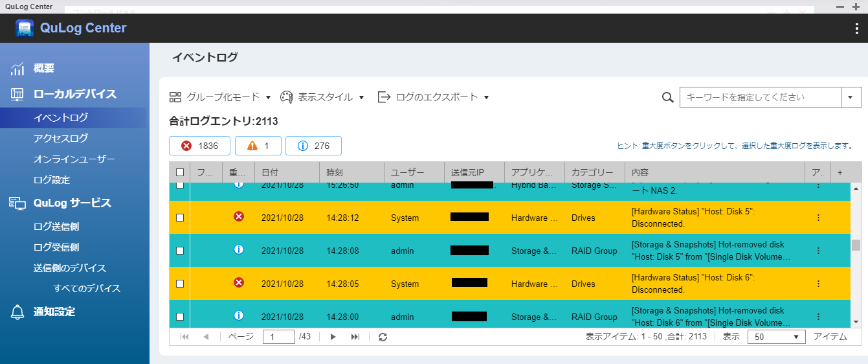This screenshot has width=868, height=364.
Task: Click the 表示スタイル palette icon
Action: (x=287, y=97)
